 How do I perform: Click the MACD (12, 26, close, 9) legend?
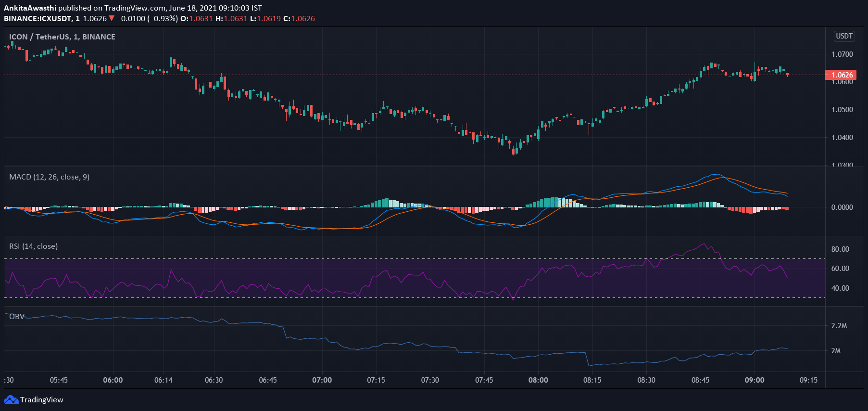pyautogui.click(x=49, y=177)
